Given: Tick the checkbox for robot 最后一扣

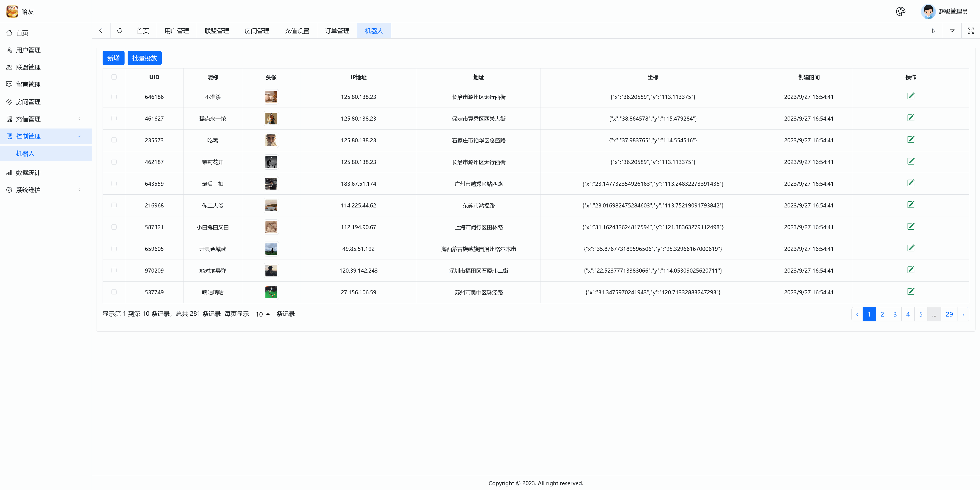Looking at the screenshot, I should pos(114,183).
